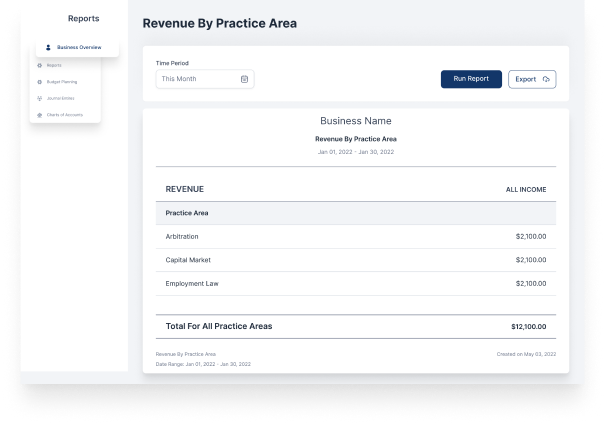Click the Business Name report title
Viewport: 605px width, 424px height.
tap(355, 121)
